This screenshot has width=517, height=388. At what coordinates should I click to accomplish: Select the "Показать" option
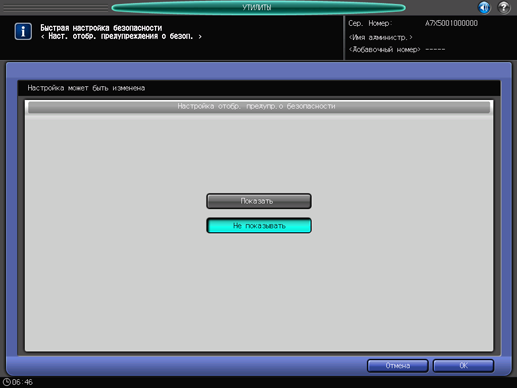(x=259, y=201)
